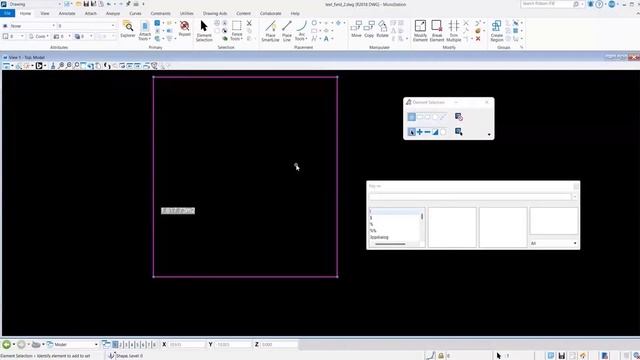Click the save icon in the status bar

click(x=562, y=356)
